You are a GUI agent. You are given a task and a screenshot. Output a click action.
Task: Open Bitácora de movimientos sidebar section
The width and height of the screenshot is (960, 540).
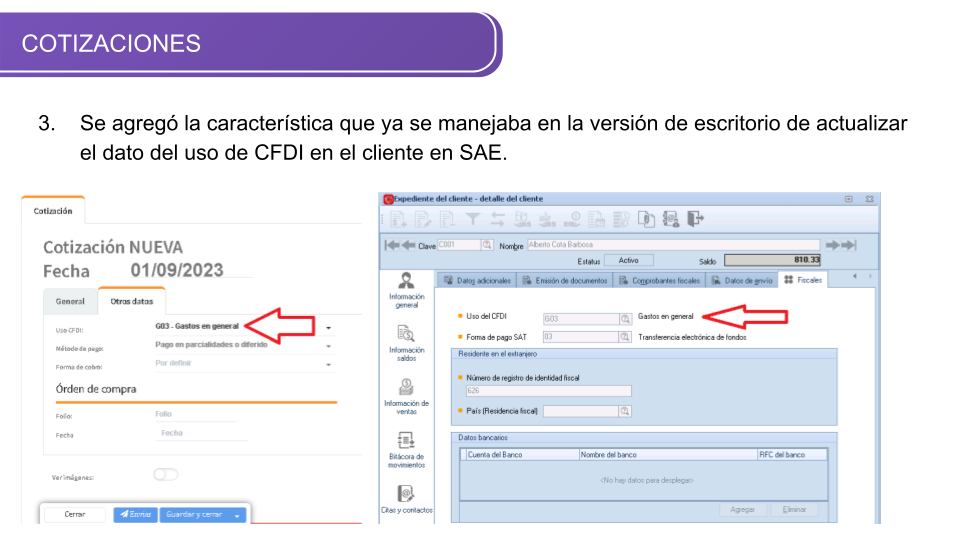click(x=407, y=450)
